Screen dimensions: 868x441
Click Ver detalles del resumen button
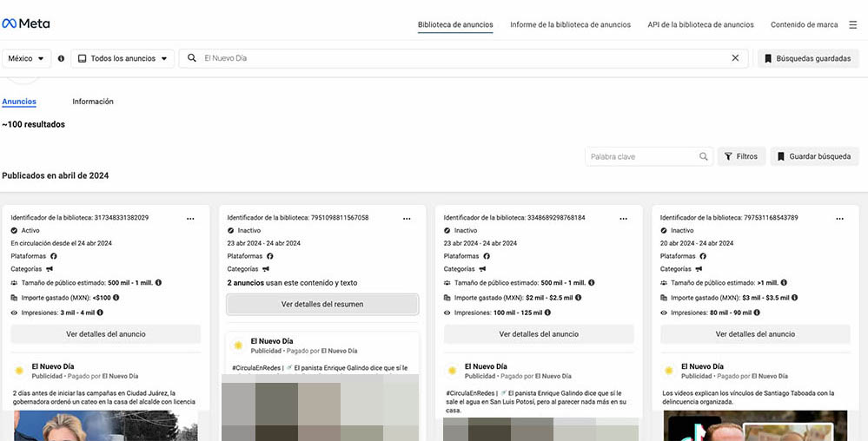click(x=322, y=305)
